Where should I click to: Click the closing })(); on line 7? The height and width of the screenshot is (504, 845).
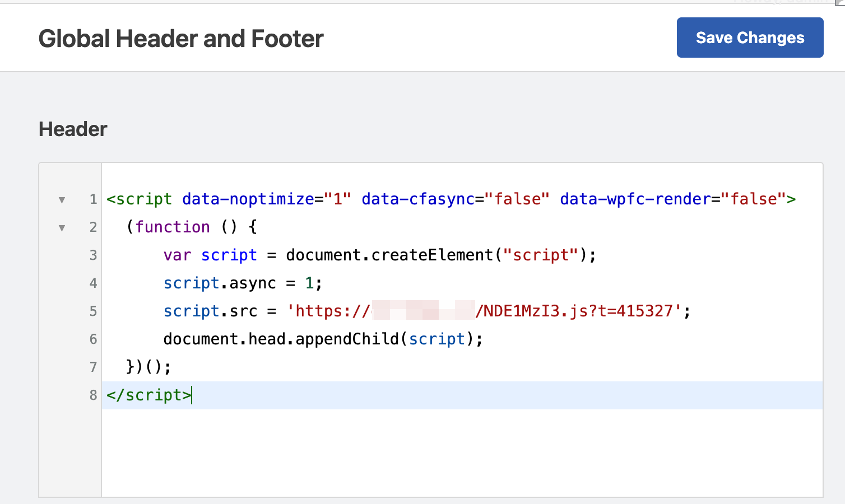click(148, 367)
